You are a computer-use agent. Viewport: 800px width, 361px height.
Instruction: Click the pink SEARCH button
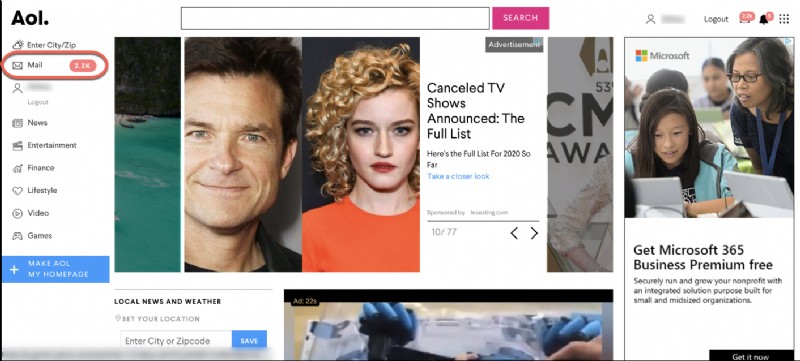520,18
